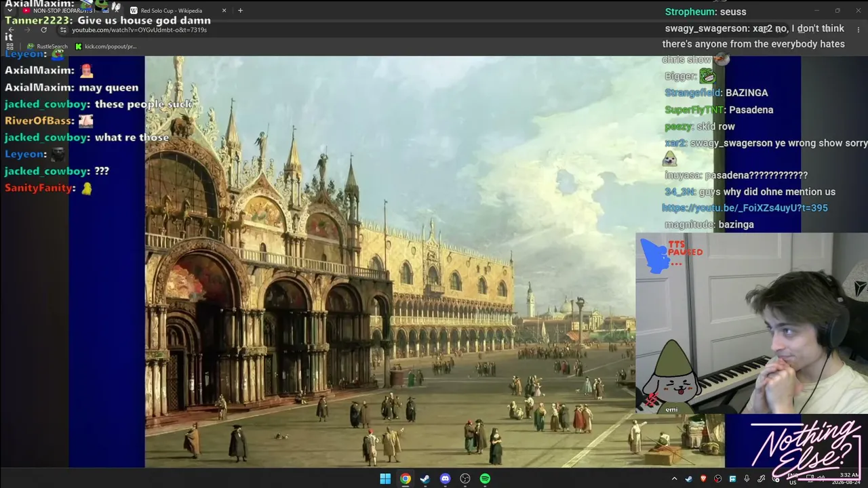Open the youtu.be link in chat
The height and width of the screenshot is (488, 868).
[745, 208]
